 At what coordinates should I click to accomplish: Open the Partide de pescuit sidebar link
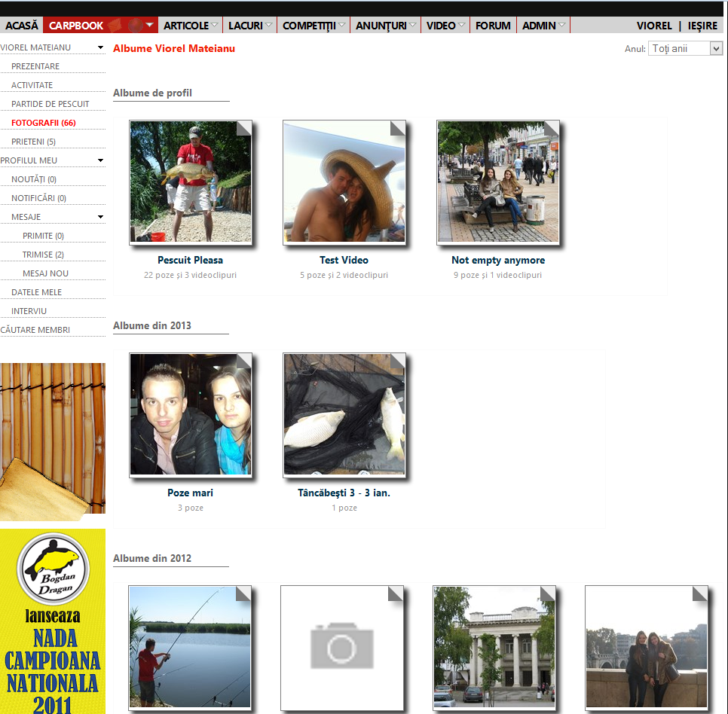coord(50,104)
